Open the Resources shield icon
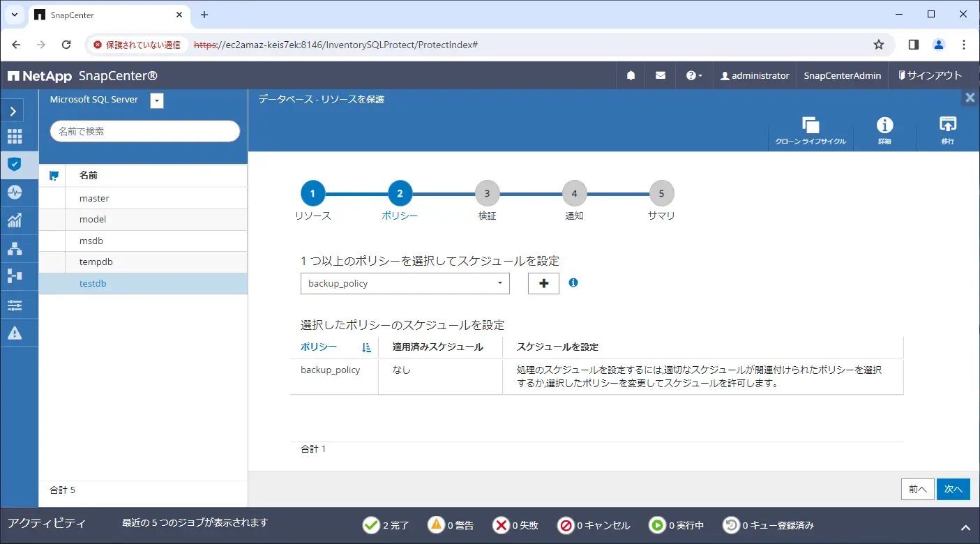Screen dimensions: 980x544 [x=14, y=165]
